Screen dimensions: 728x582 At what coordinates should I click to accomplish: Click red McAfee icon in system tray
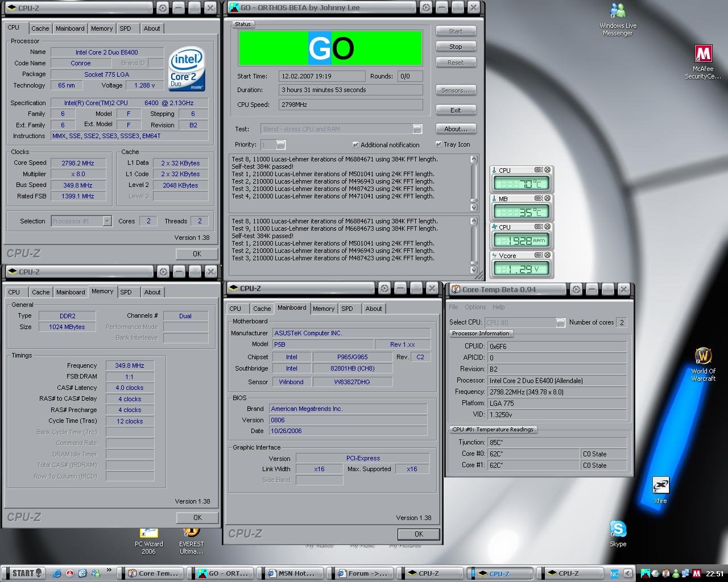[x=696, y=573]
